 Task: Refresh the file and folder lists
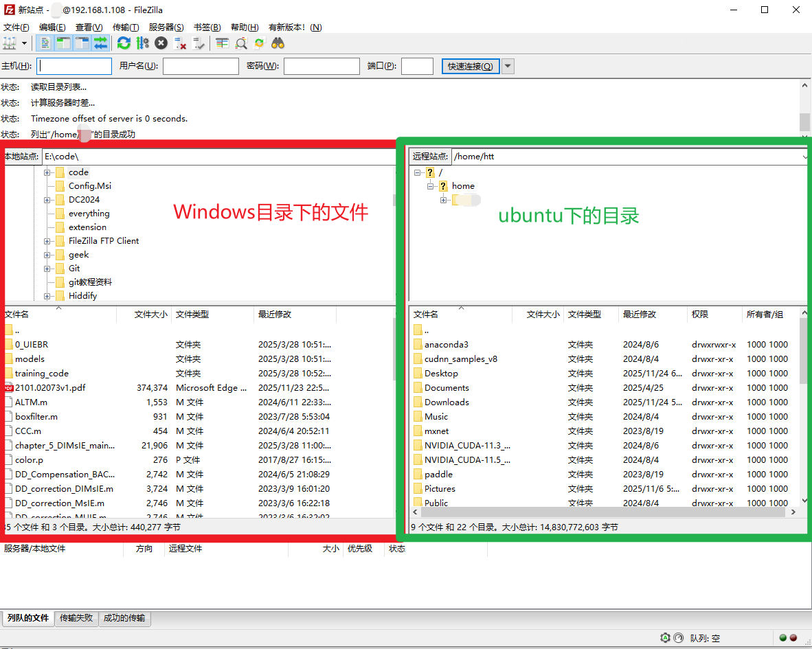click(x=124, y=43)
